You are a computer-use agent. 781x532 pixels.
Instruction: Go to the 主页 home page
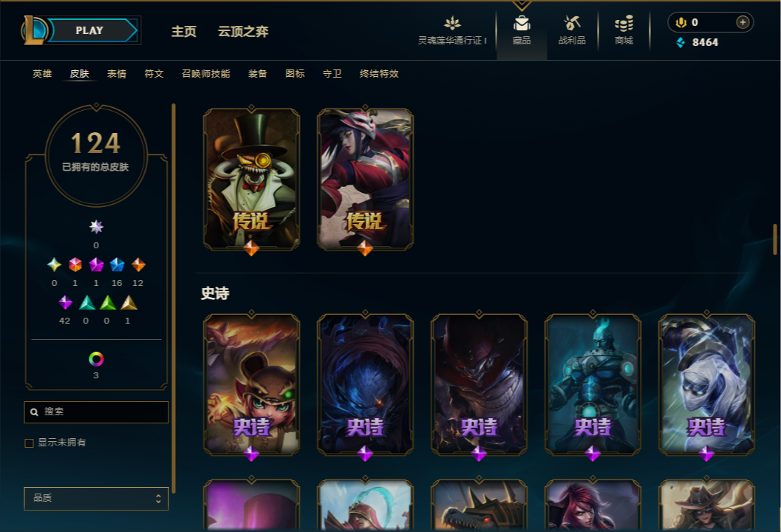184,31
